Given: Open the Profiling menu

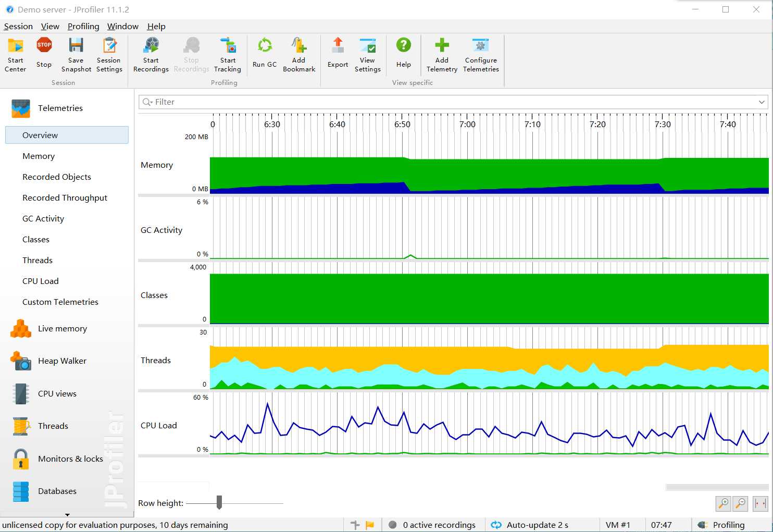Looking at the screenshot, I should pyautogui.click(x=83, y=27).
